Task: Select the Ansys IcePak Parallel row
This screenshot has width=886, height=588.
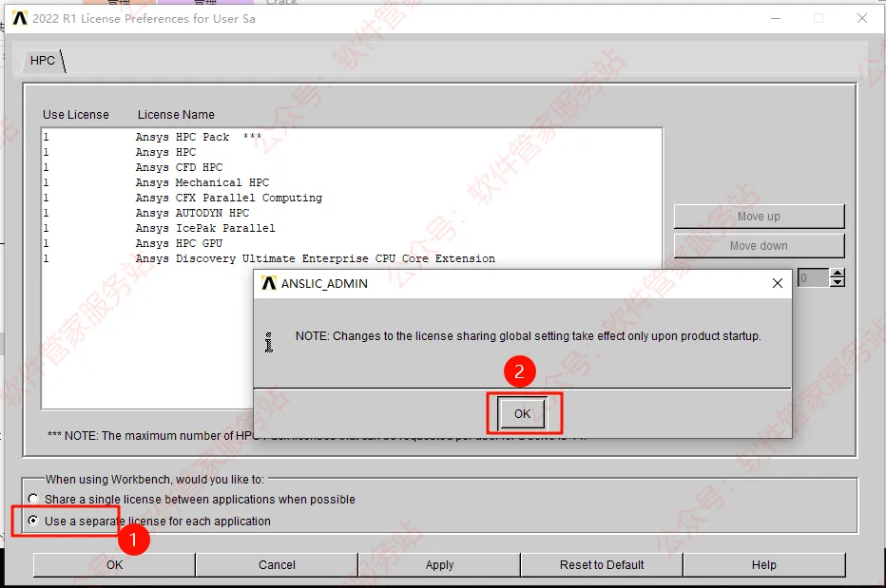Action: coord(352,228)
